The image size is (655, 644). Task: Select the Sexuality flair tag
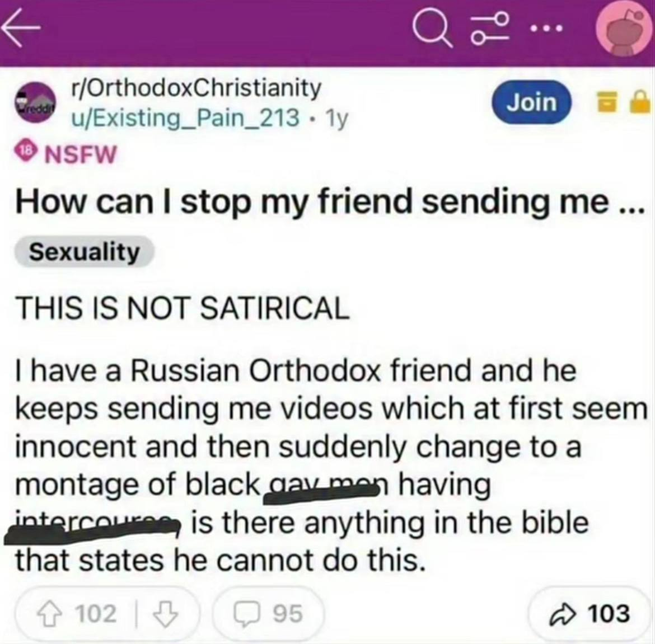(85, 252)
